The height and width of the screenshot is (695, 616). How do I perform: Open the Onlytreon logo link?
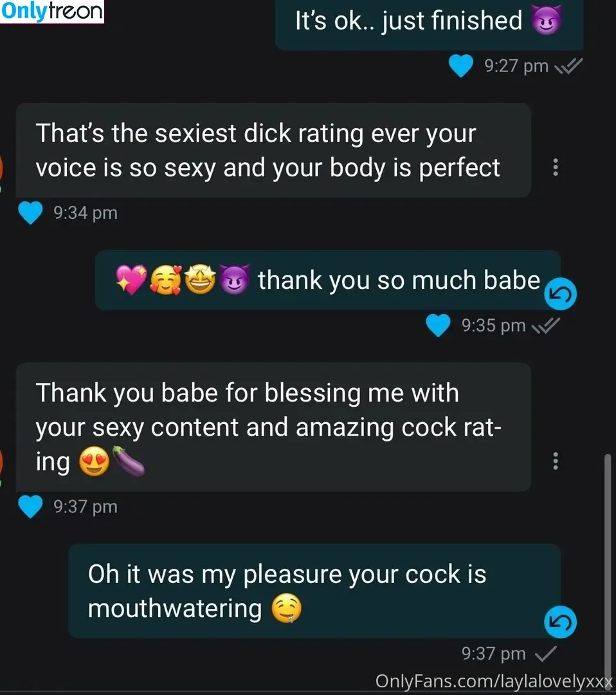tap(52, 12)
